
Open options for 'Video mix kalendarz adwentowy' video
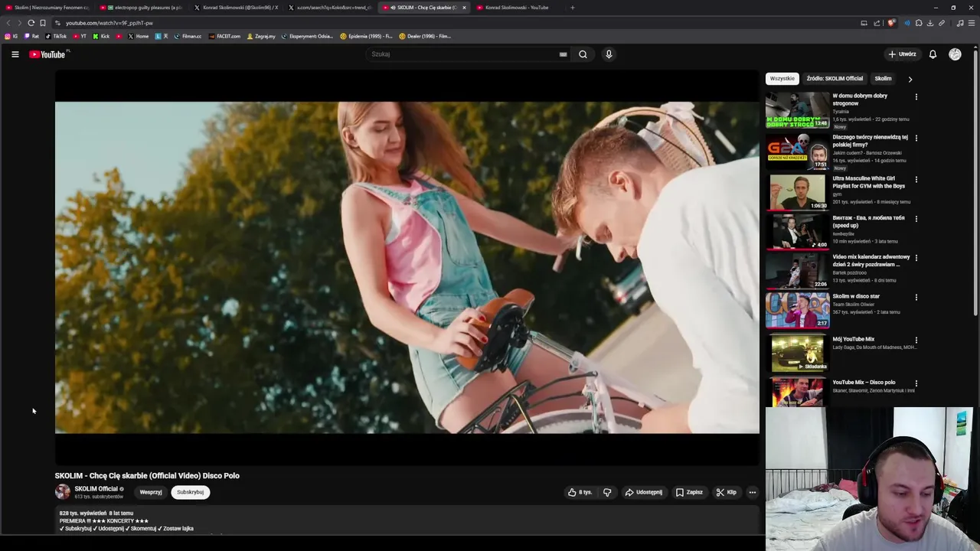tap(916, 258)
